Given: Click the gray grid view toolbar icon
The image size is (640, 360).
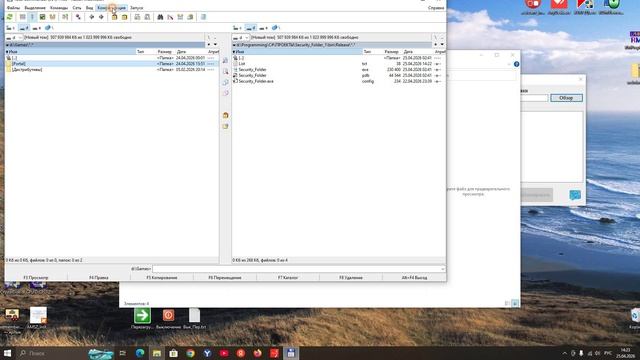Looking at the screenshot, I should [22, 17].
